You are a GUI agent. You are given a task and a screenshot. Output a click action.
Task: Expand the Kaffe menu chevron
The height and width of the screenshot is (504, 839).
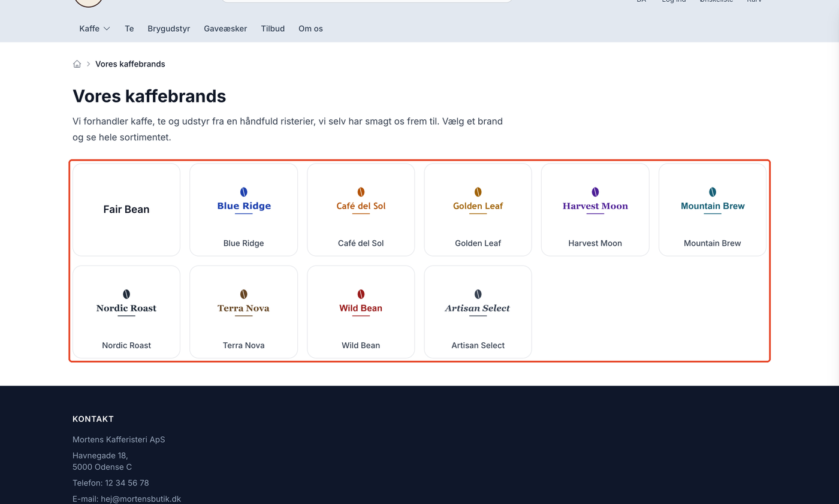pos(107,29)
